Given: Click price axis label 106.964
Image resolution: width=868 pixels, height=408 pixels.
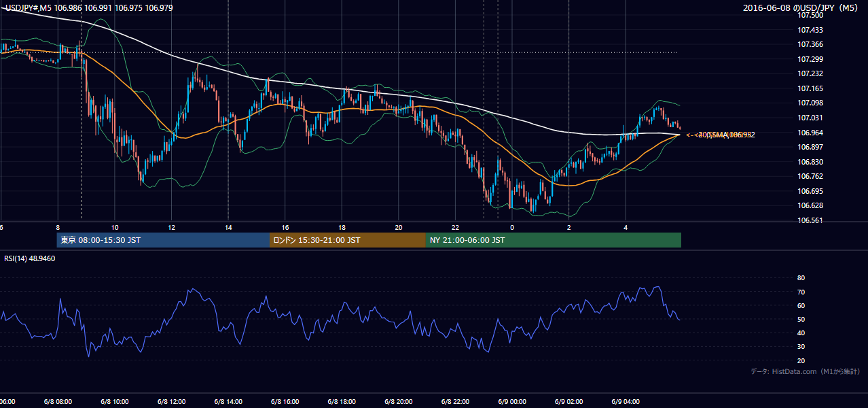Looking at the screenshot, I should (811, 133).
